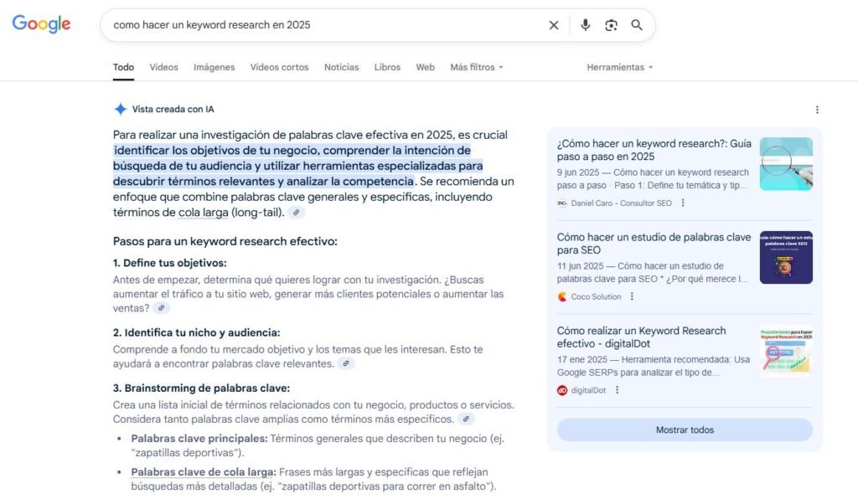858x504 pixels.
Task: Click 'Pasos para un keyword research efectivo:' heading
Action: click(225, 242)
